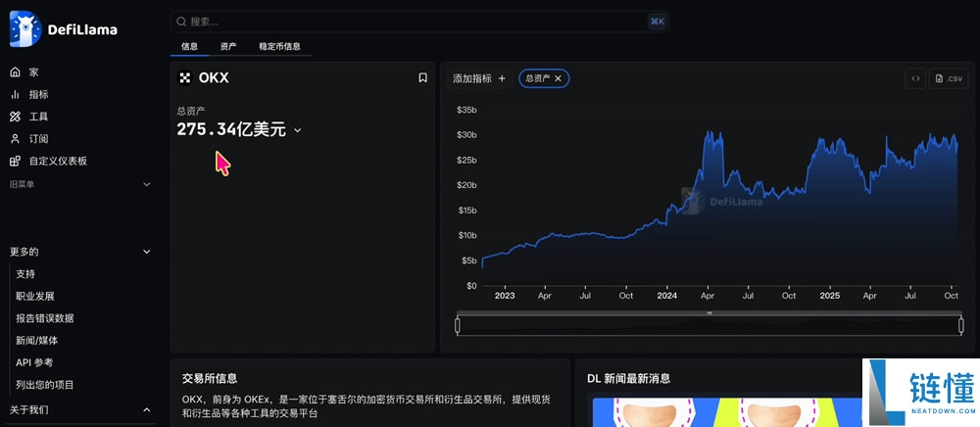Viewport: 980px width, 427px height.
Task: Open the embed code icon button
Action: pos(915,78)
